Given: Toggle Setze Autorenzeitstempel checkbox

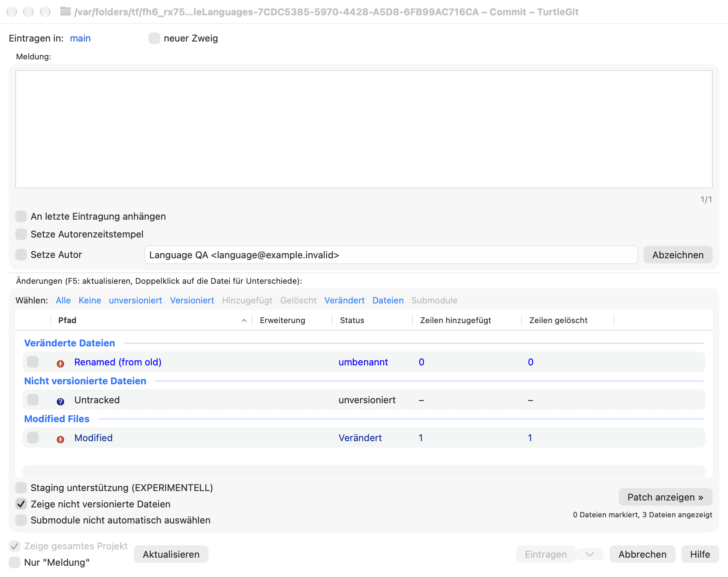Looking at the screenshot, I should click(x=21, y=234).
